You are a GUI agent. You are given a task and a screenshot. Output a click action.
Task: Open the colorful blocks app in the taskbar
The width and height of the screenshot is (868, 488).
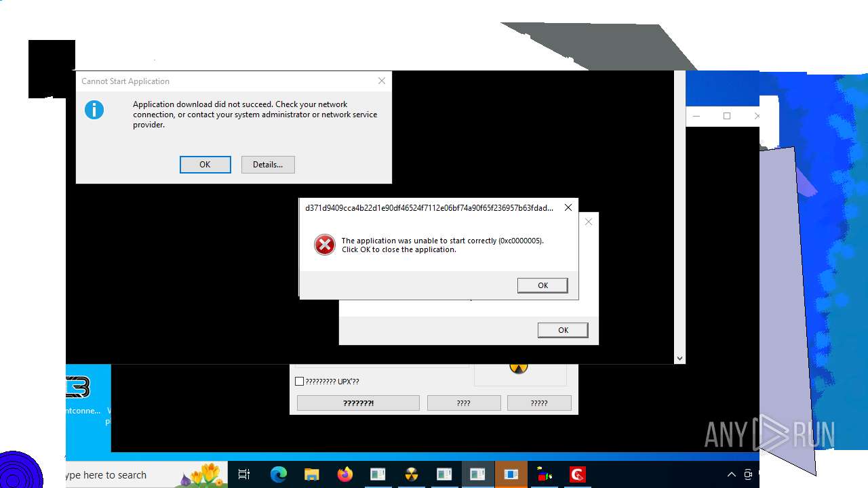point(544,475)
